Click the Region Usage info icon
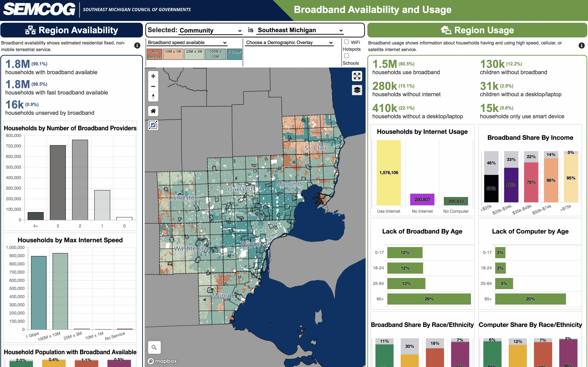This screenshot has width=588, height=367. pos(582,45)
